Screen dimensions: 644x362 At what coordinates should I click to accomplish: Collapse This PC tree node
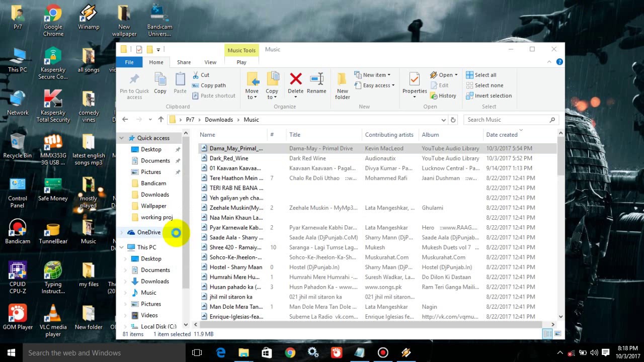coord(121,247)
